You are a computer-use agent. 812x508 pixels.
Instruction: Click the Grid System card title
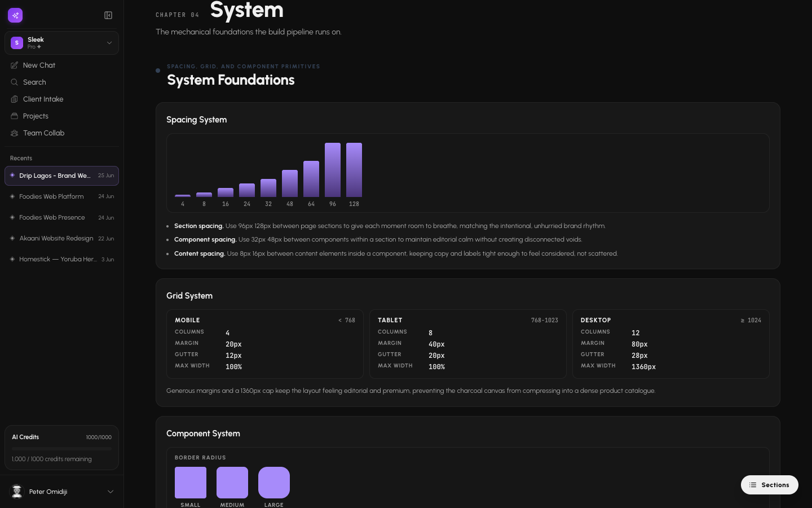click(x=189, y=296)
